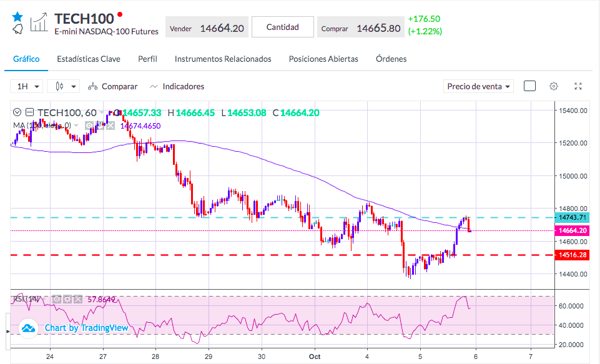The image size is (600, 364).
Task: Open the Indicadores menu
Action: [x=177, y=87]
